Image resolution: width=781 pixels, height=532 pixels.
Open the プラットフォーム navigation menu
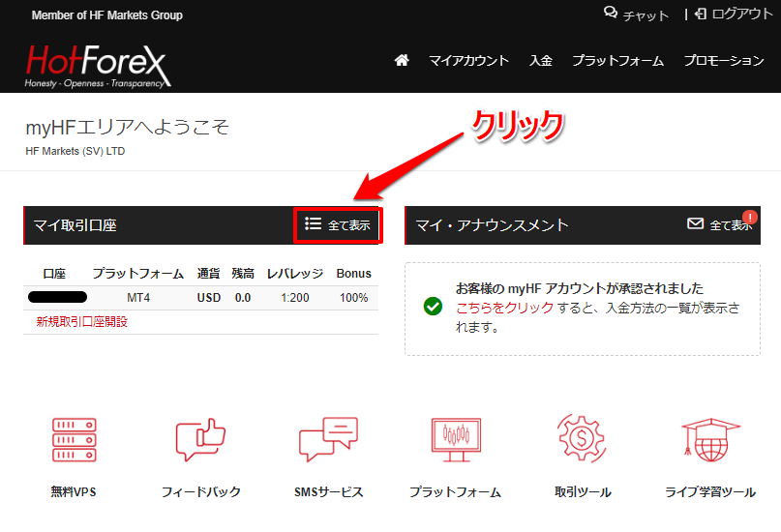click(x=617, y=61)
